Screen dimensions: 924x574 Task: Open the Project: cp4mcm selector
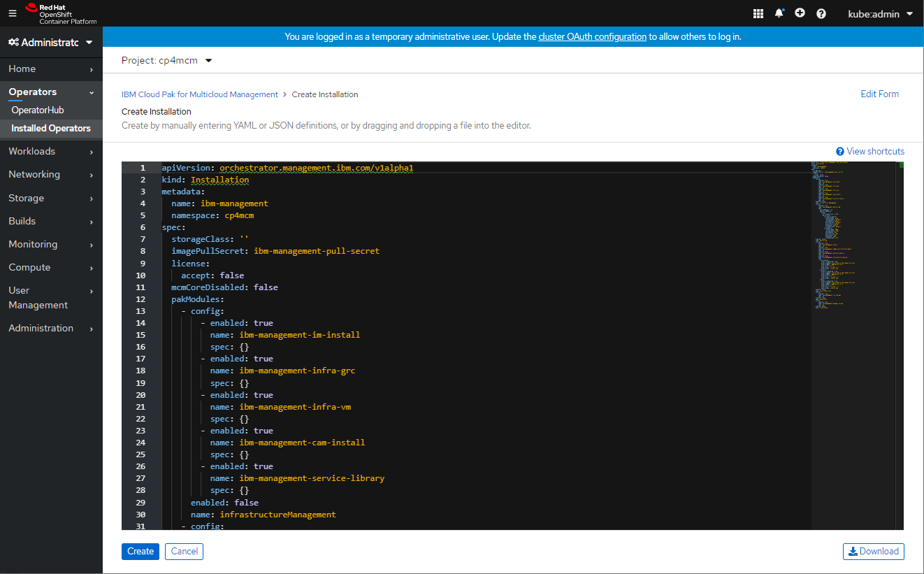166,60
